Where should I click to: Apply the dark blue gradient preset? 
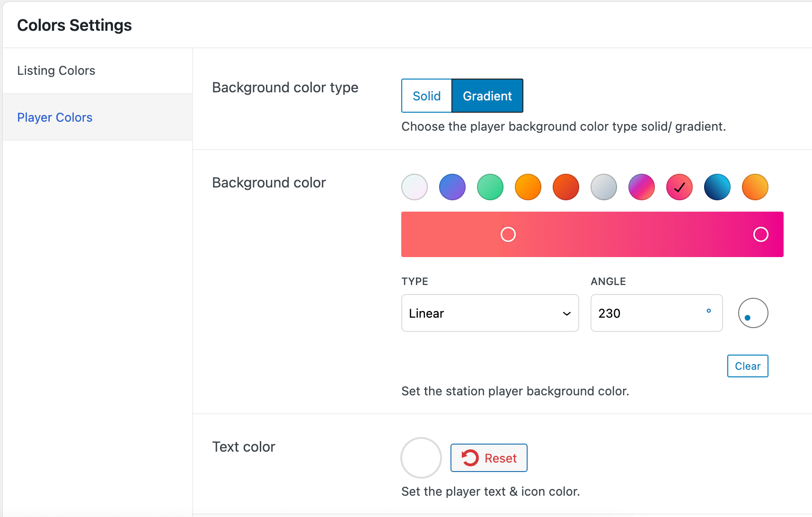[717, 187]
